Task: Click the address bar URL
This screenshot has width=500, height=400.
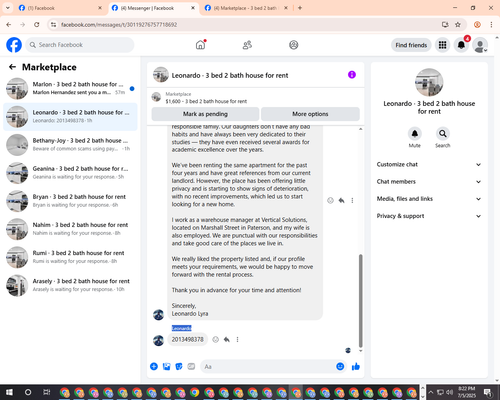Action: click(x=119, y=25)
